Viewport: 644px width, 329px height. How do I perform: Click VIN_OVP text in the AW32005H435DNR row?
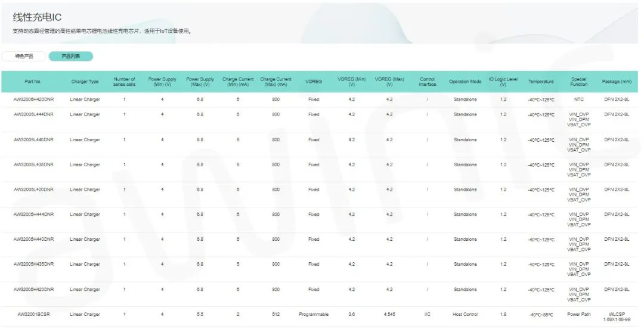[x=578, y=264]
